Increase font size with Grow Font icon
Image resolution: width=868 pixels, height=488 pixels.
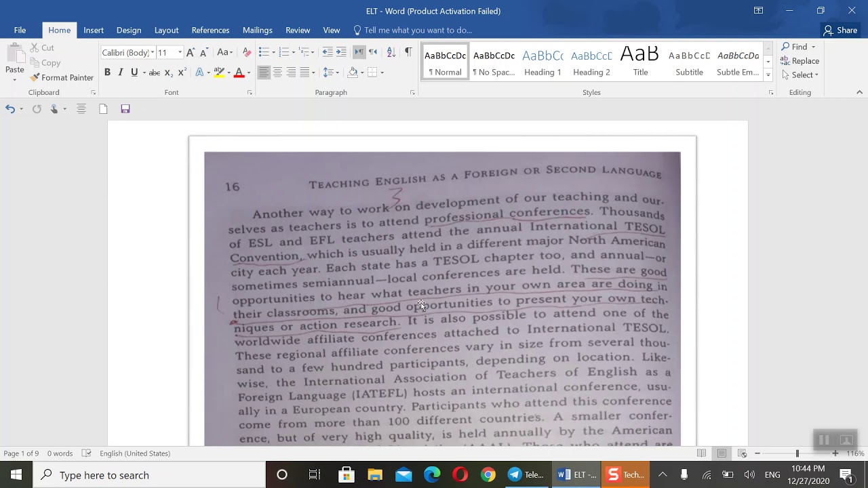(191, 52)
